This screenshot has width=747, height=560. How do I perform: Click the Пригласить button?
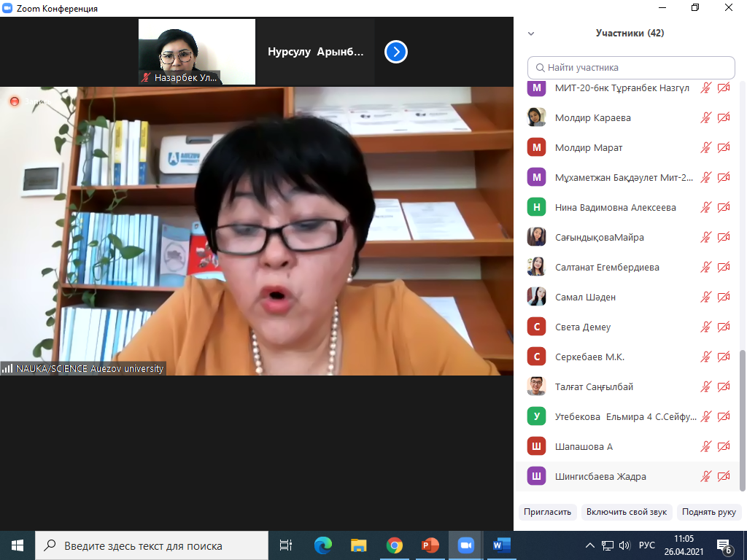[547, 512]
